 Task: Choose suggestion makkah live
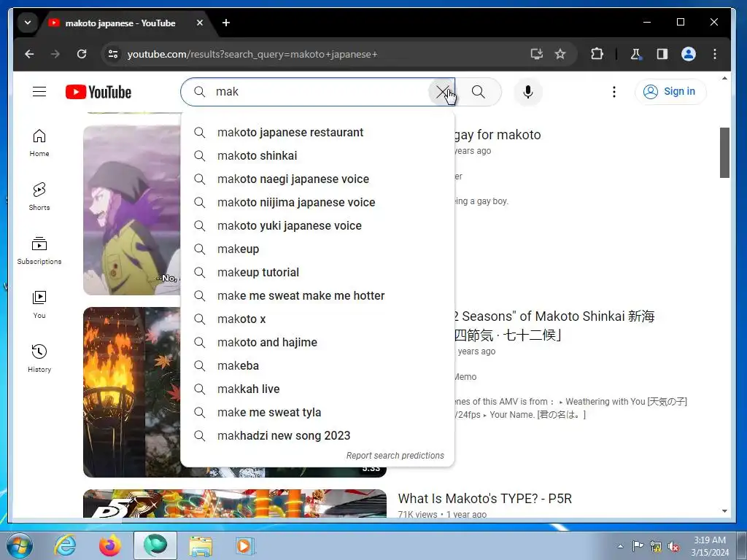[317, 389]
